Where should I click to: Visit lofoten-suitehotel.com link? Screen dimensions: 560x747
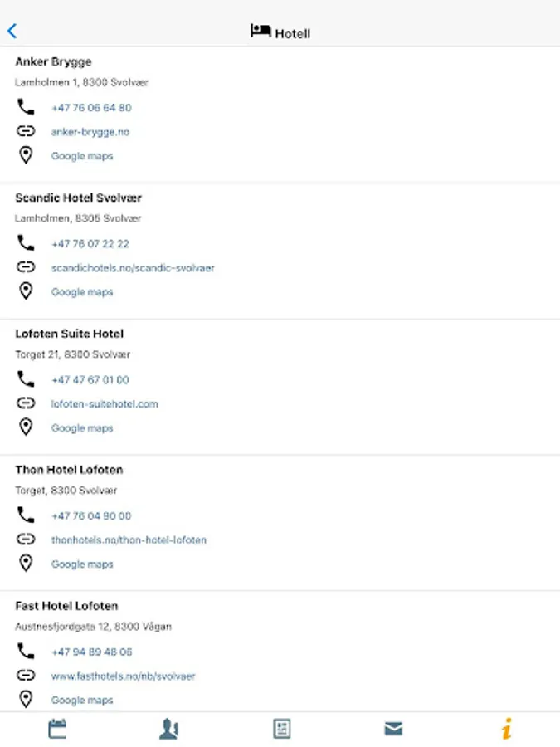pyautogui.click(x=105, y=404)
